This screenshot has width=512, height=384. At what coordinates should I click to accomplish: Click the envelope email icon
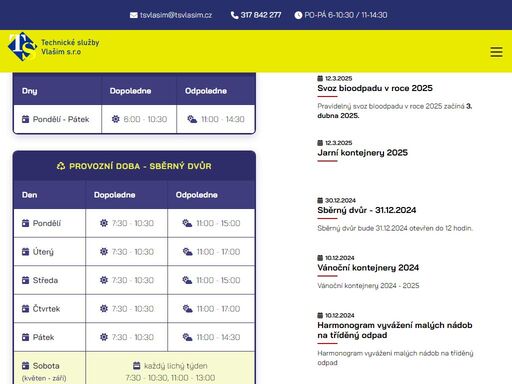point(134,15)
